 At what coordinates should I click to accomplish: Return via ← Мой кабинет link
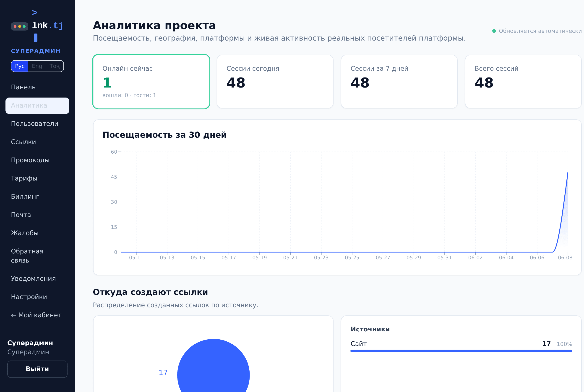tap(37, 315)
